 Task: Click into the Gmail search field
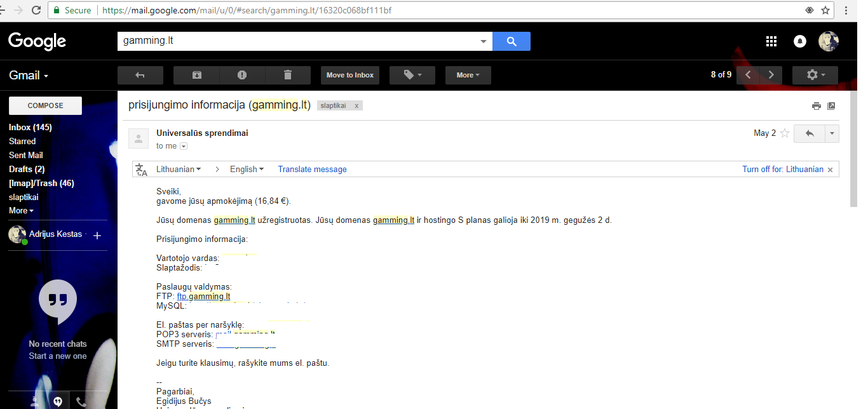(297, 41)
